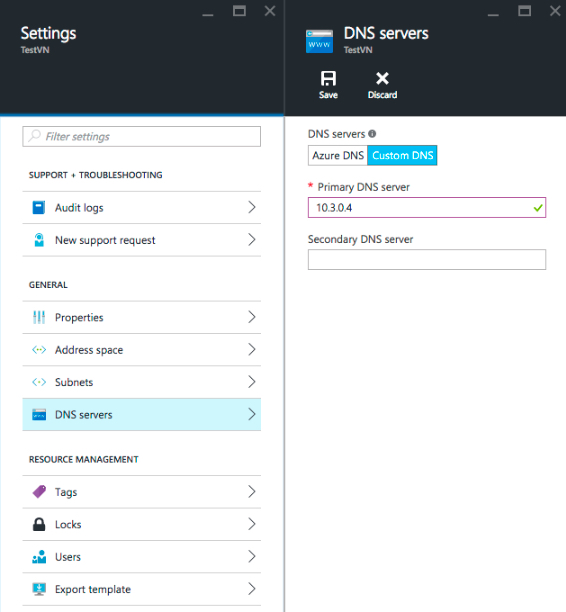Click the Audit logs book icon
The height and width of the screenshot is (612, 566).
(x=39, y=207)
